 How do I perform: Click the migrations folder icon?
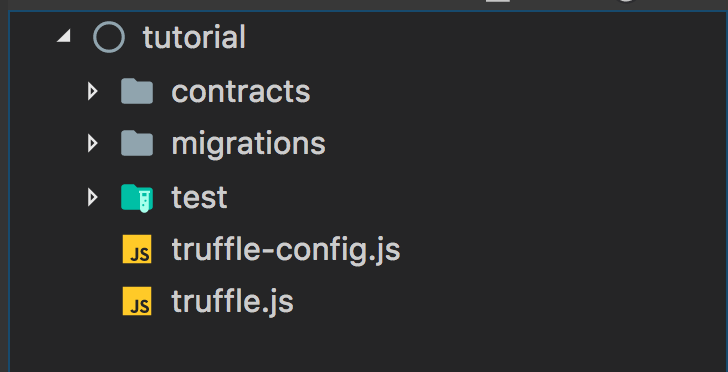coord(137,143)
